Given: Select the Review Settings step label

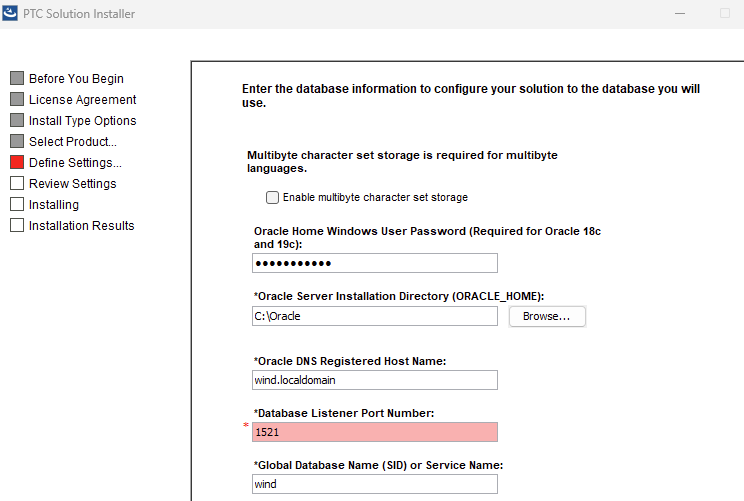Looking at the screenshot, I should pyautogui.click(x=72, y=183).
